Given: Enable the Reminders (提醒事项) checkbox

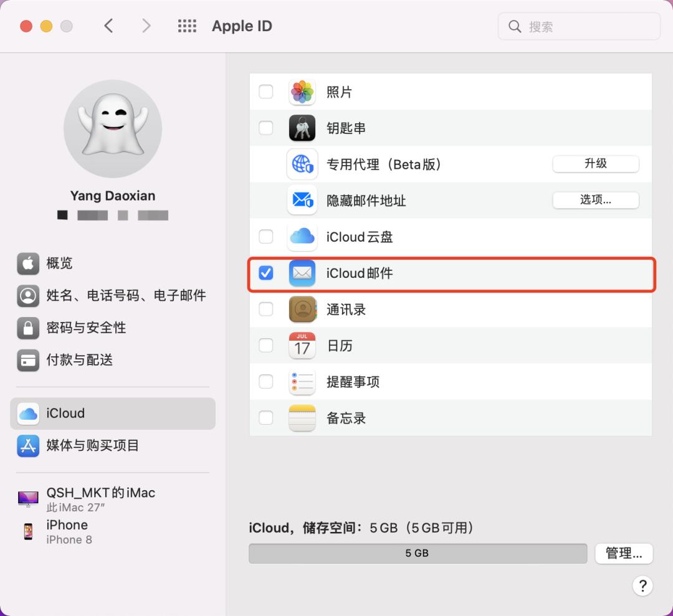Looking at the screenshot, I should [x=266, y=382].
